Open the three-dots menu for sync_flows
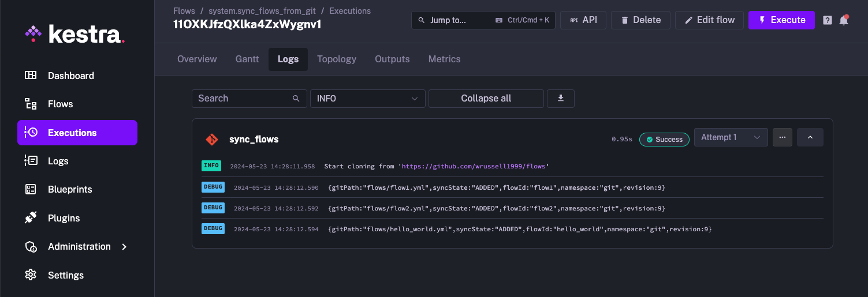This screenshot has width=868, height=297. [x=783, y=137]
